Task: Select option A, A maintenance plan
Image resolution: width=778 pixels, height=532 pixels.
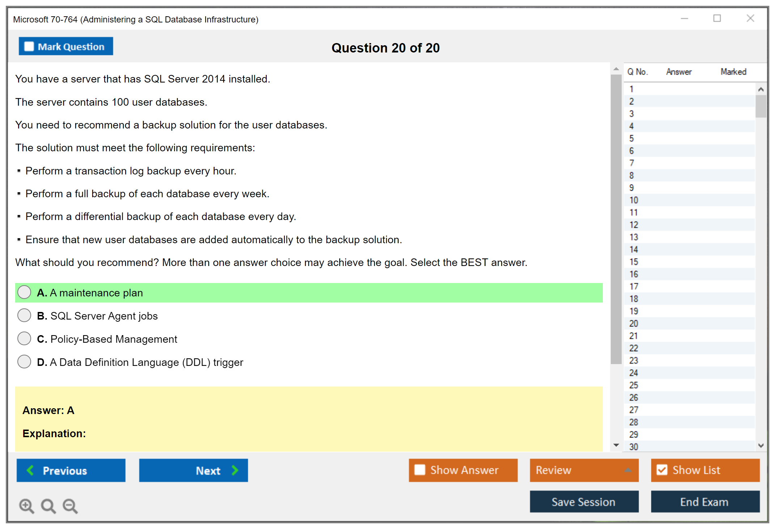Action: [x=24, y=292]
